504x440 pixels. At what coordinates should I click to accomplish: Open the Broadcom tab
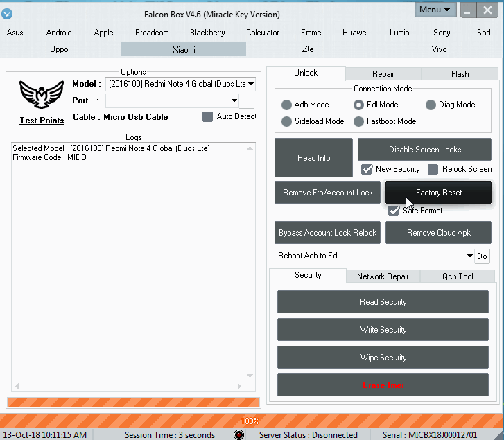point(152,33)
